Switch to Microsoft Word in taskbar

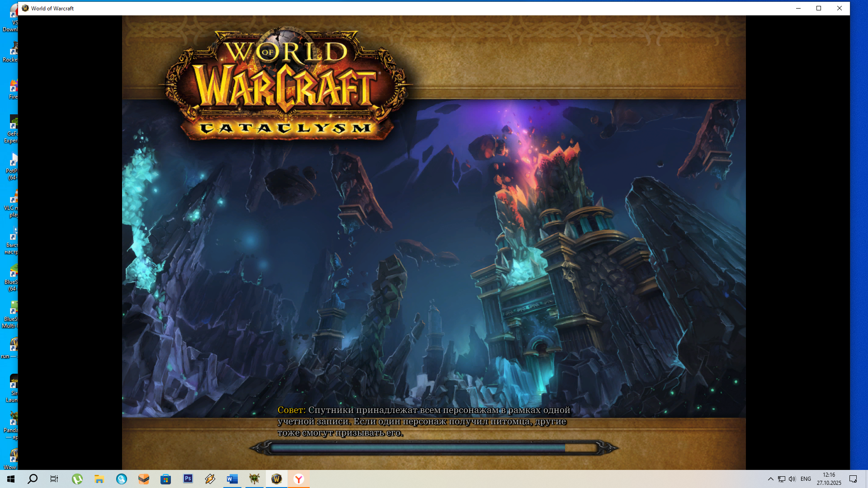pos(232,479)
